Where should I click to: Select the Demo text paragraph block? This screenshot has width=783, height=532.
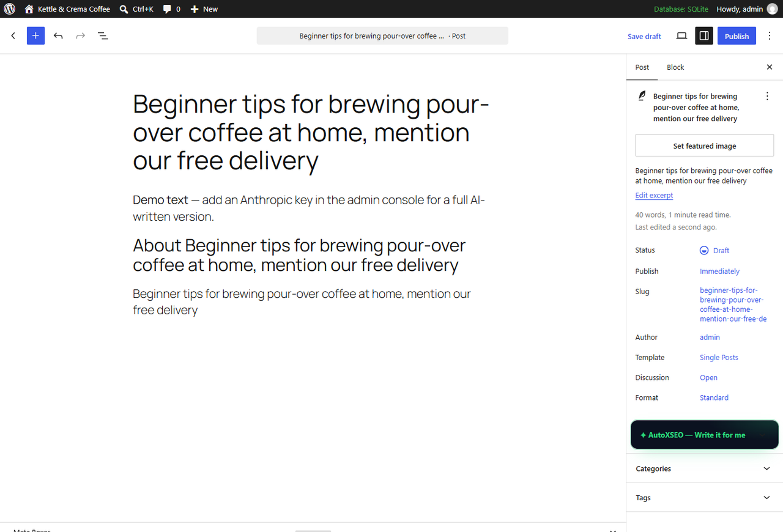(312, 208)
